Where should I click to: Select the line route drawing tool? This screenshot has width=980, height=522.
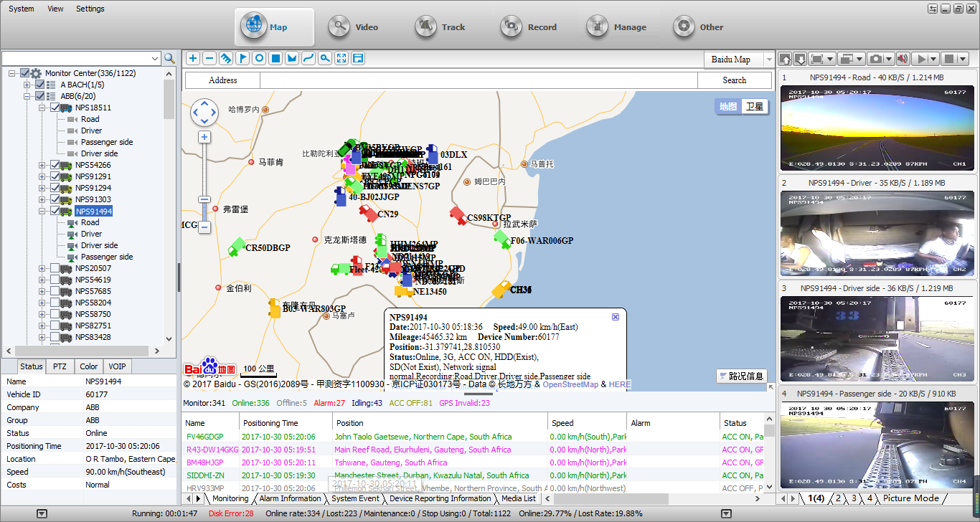[x=308, y=58]
